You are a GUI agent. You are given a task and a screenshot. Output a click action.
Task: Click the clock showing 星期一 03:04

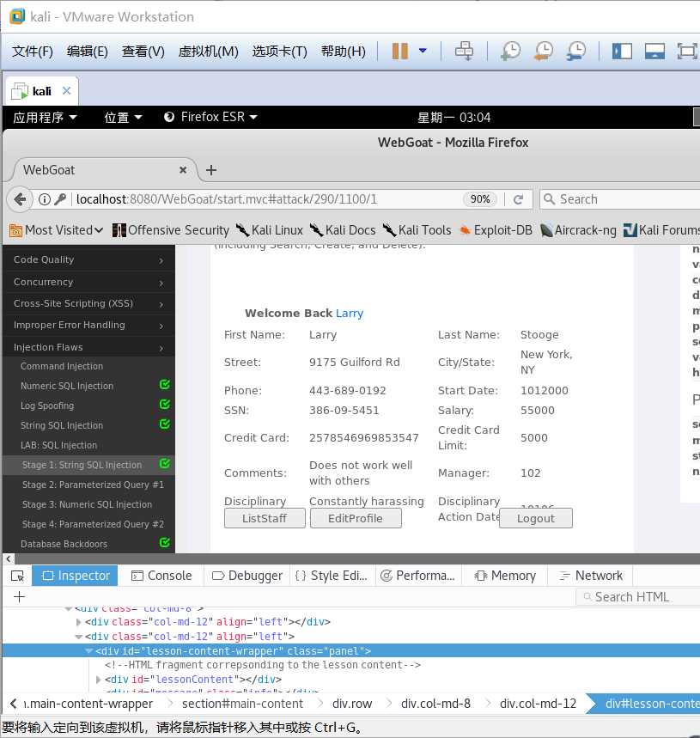454,117
